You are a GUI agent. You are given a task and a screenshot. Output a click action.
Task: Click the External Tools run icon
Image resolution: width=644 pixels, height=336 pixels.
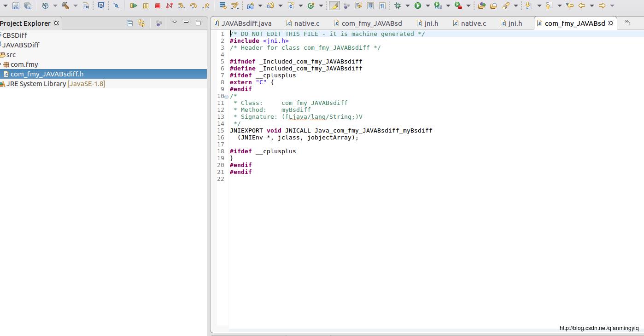point(458,6)
